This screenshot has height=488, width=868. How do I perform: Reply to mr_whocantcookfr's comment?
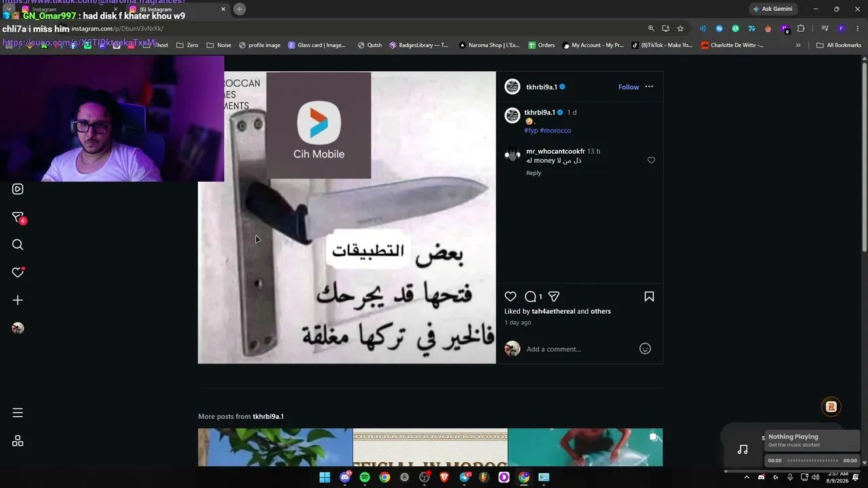tap(534, 173)
